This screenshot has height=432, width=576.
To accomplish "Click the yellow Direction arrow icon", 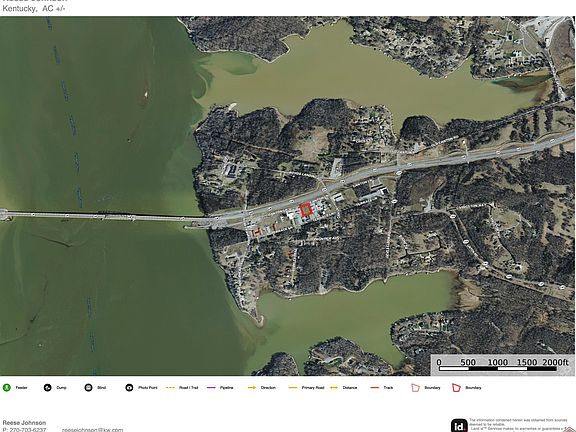I will (x=252, y=388).
